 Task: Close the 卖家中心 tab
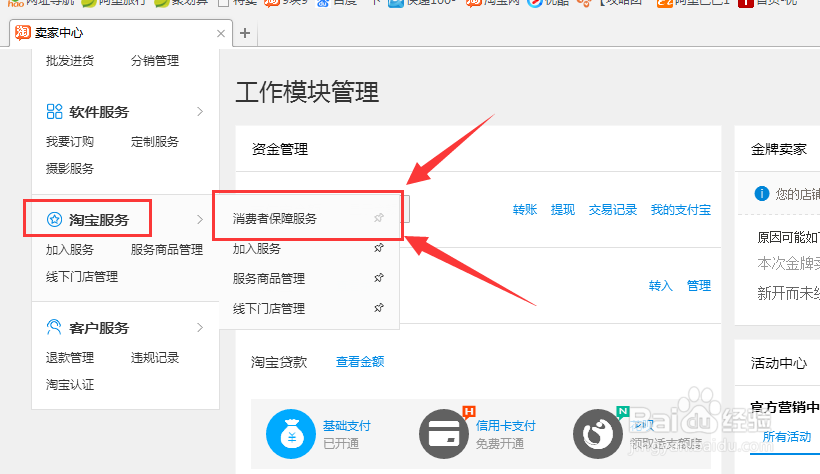click(221, 33)
